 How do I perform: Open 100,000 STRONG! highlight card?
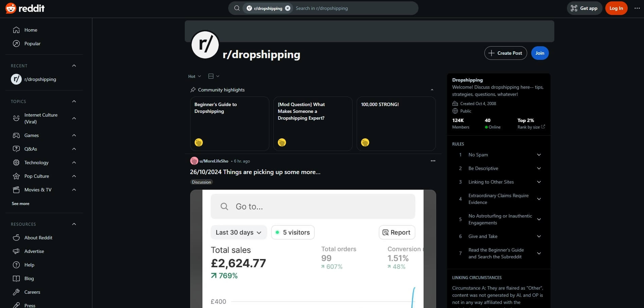396,124
